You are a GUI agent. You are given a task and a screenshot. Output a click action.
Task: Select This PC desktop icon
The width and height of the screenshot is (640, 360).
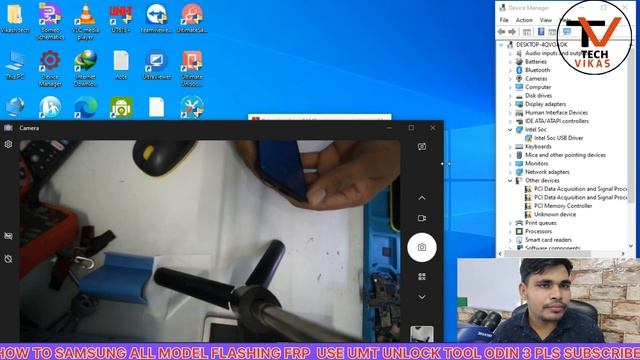click(15, 65)
